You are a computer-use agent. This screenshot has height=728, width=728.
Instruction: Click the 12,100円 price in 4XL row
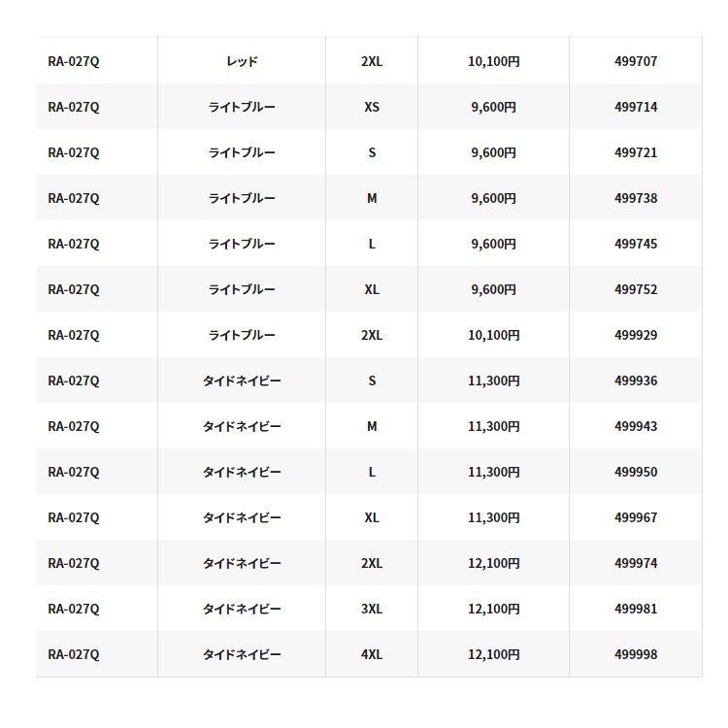pos(494,654)
